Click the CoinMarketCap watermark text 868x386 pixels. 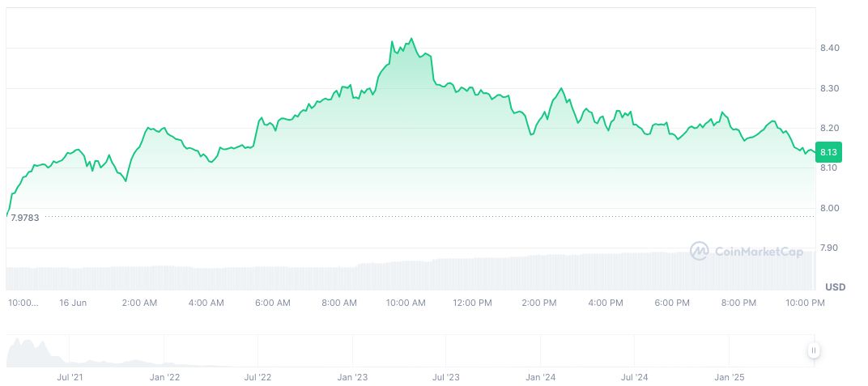757,252
